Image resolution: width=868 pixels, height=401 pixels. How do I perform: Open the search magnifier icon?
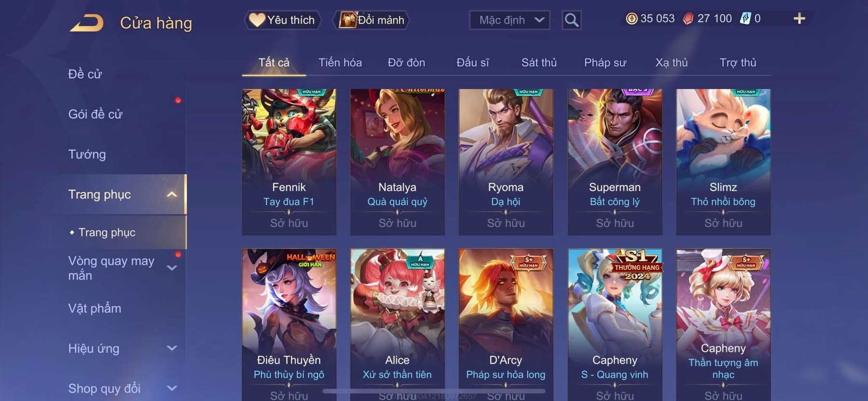(x=571, y=20)
